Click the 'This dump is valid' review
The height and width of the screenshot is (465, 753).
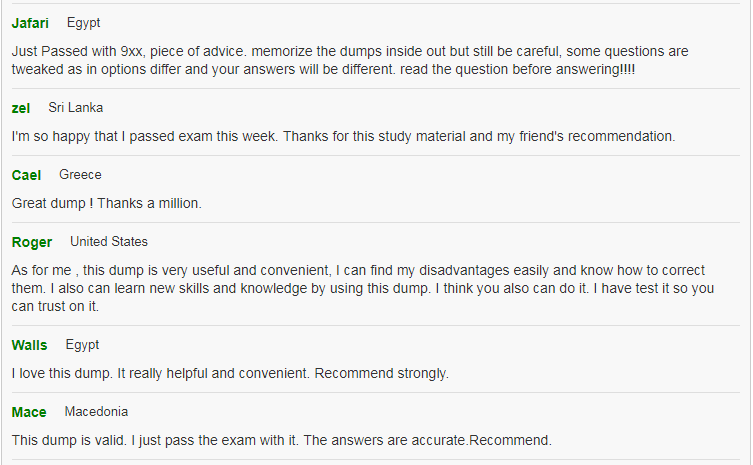click(x=281, y=440)
